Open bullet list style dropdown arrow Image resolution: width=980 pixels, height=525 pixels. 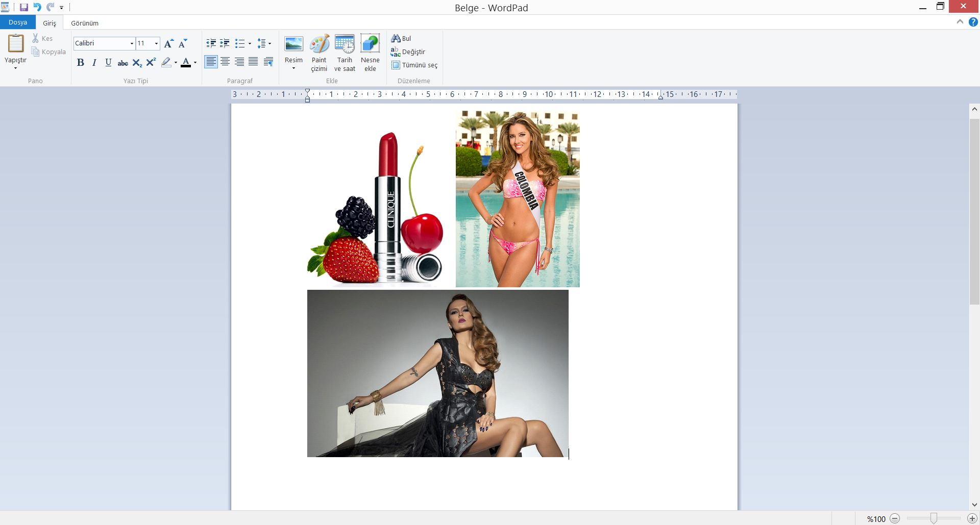point(250,43)
